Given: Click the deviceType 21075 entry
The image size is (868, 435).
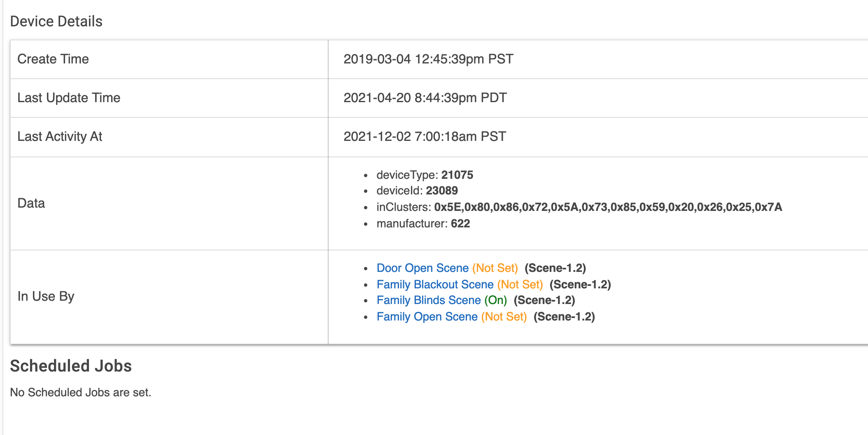Looking at the screenshot, I should tap(425, 175).
